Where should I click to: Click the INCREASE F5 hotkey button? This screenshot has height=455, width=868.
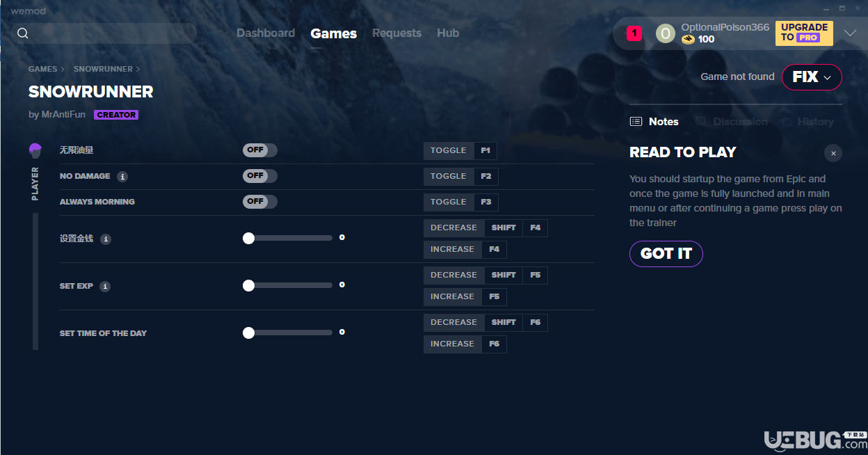tap(465, 297)
